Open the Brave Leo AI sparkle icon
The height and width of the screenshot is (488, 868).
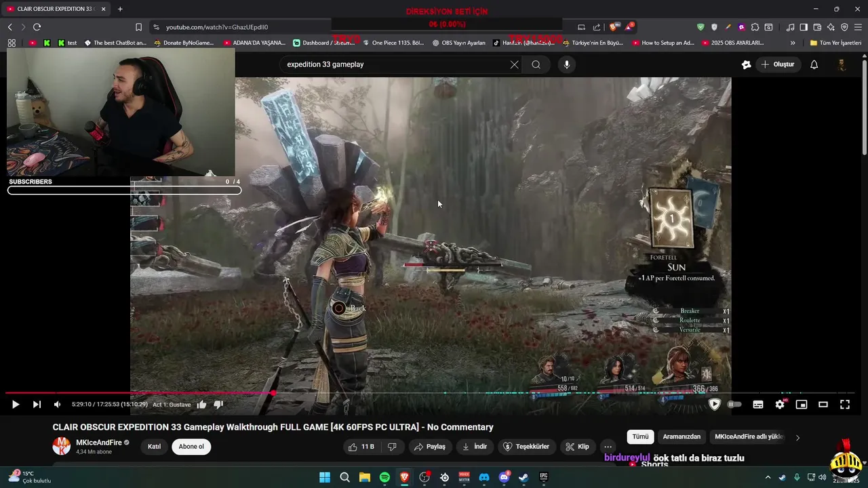tap(831, 27)
